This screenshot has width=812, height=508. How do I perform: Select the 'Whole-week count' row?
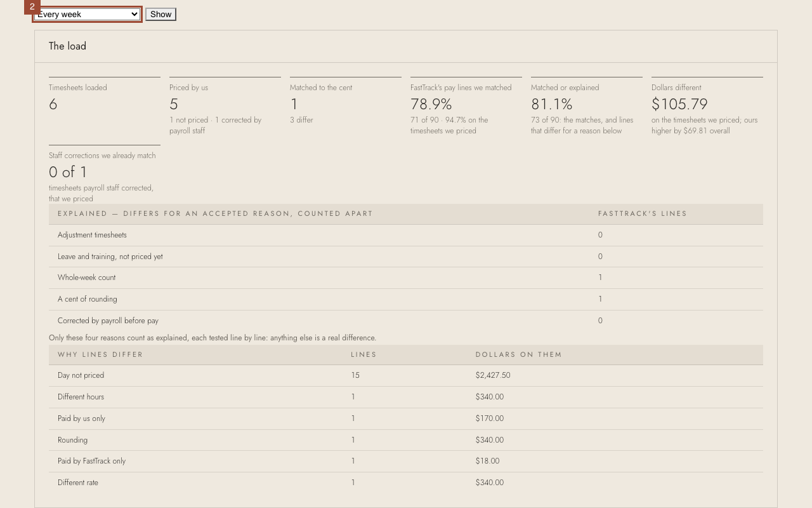click(406, 277)
